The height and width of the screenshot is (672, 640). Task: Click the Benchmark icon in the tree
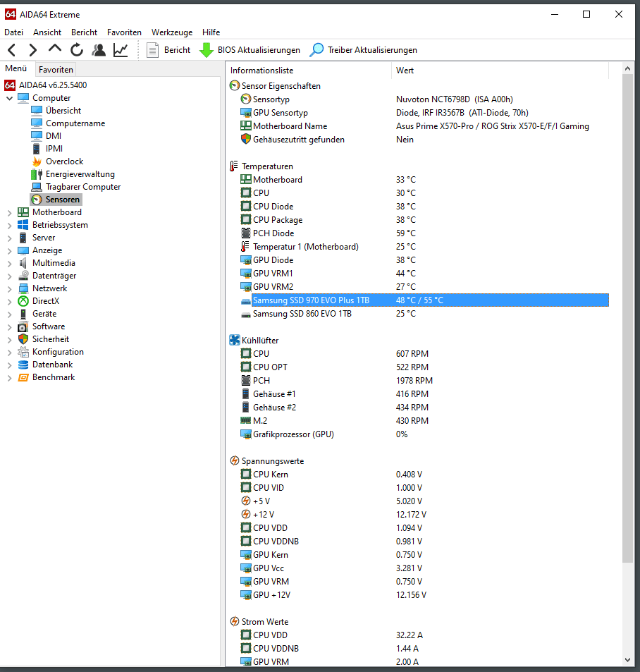tap(23, 377)
